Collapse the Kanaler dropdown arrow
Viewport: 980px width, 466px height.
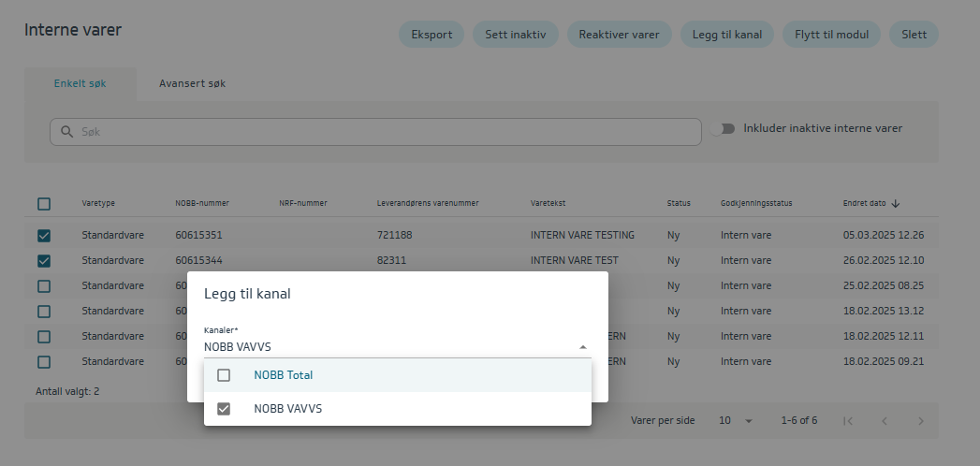coord(582,347)
